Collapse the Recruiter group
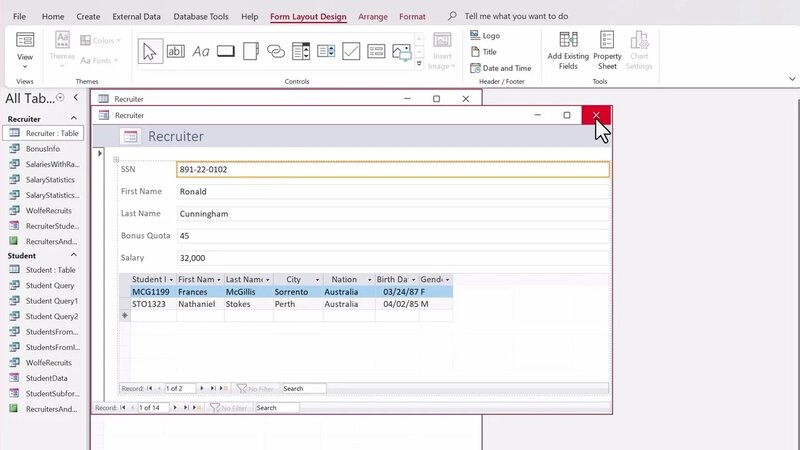The image size is (800, 450). click(x=73, y=118)
